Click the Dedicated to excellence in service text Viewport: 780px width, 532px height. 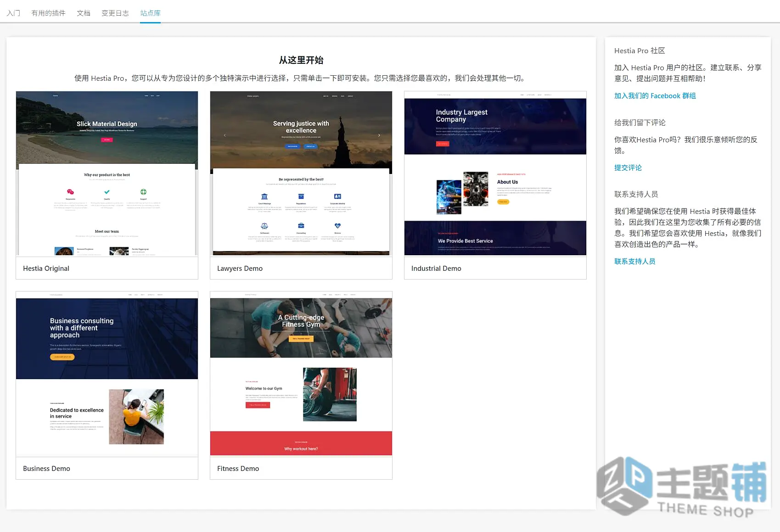tap(77, 413)
